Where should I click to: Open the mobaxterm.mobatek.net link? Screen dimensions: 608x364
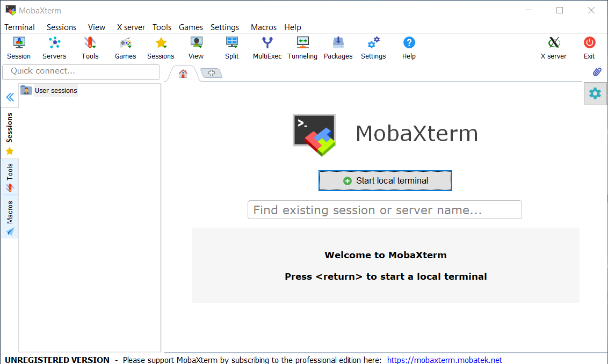[x=444, y=360]
